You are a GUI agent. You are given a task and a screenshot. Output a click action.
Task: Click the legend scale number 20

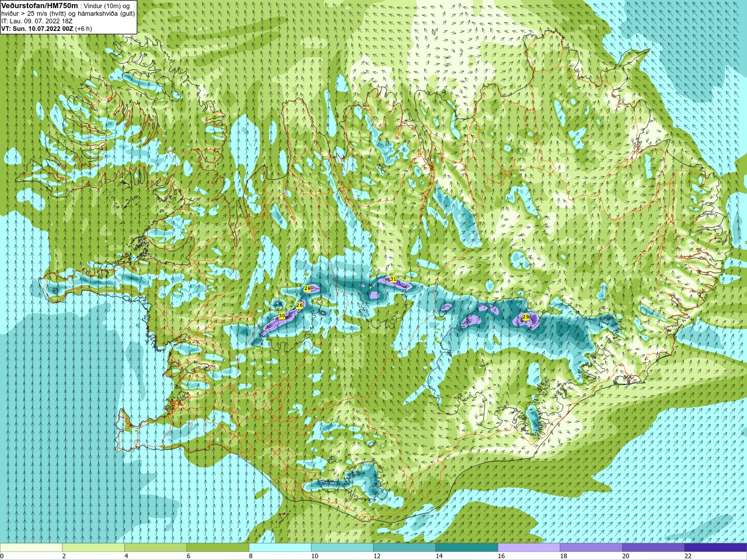(626, 556)
